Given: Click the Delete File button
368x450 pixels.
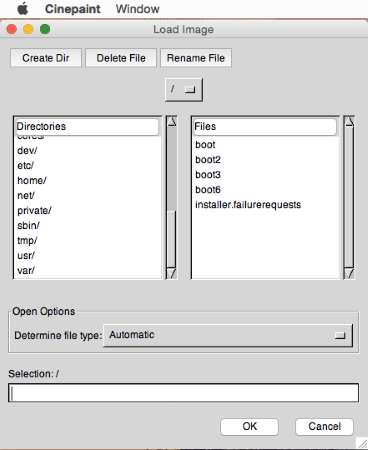Looking at the screenshot, I should tap(121, 58).
